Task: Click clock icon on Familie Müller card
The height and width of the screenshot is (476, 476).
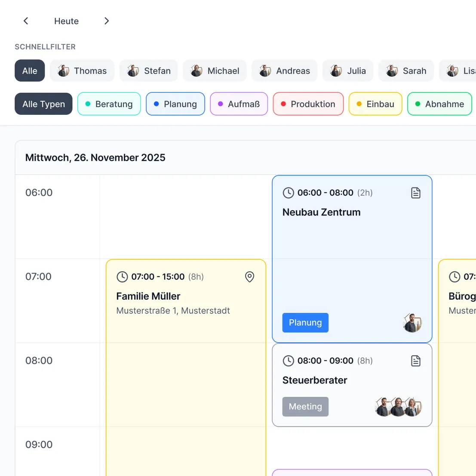Action: pos(122,277)
